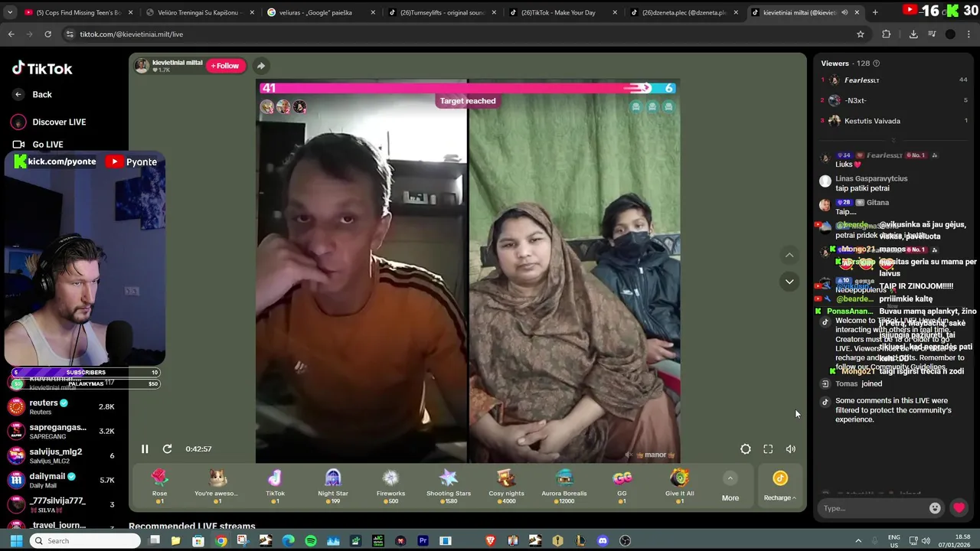Open salvijus_mlg2 live channel in sidebar

63,455
